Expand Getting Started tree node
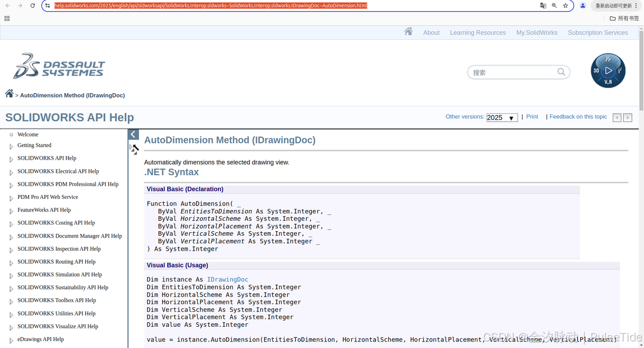 tap(11, 147)
